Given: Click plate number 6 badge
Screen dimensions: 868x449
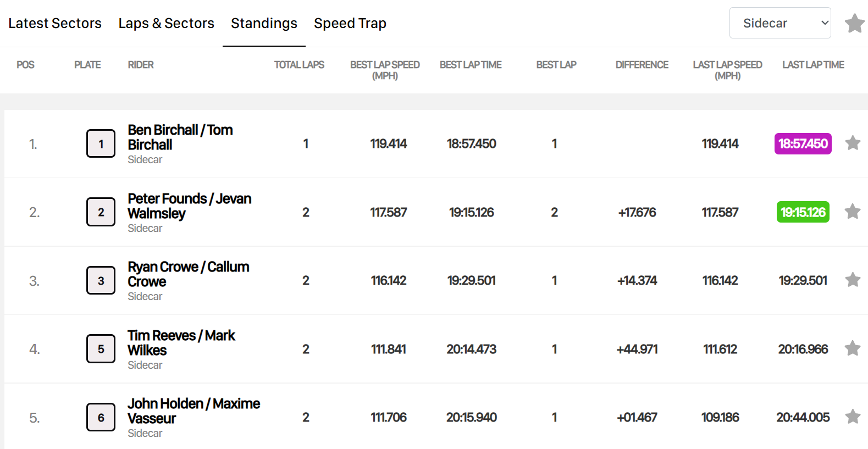Looking at the screenshot, I should (x=101, y=417).
